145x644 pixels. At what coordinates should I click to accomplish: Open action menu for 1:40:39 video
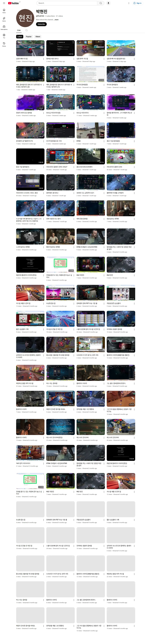(134, 85)
